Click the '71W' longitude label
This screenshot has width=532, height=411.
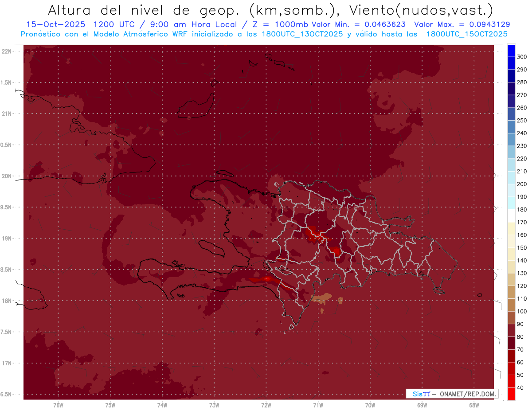[318, 405]
